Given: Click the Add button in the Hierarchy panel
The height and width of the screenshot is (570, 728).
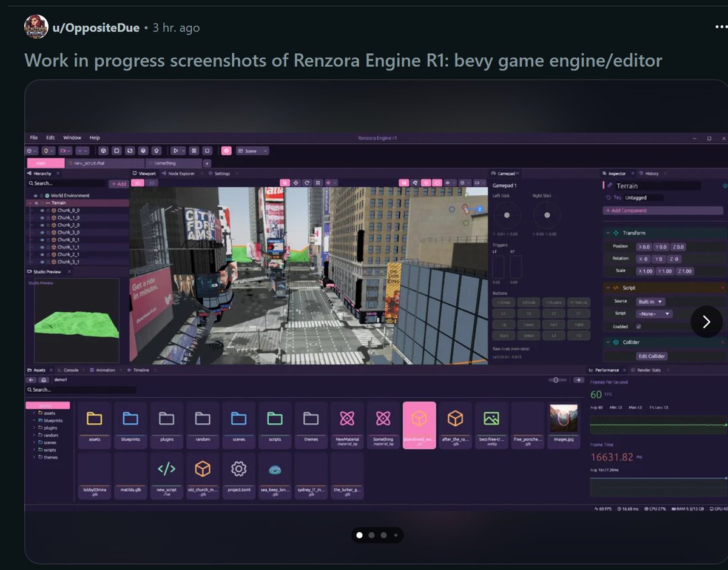Looking at the screenshot, I should (118, 184).
